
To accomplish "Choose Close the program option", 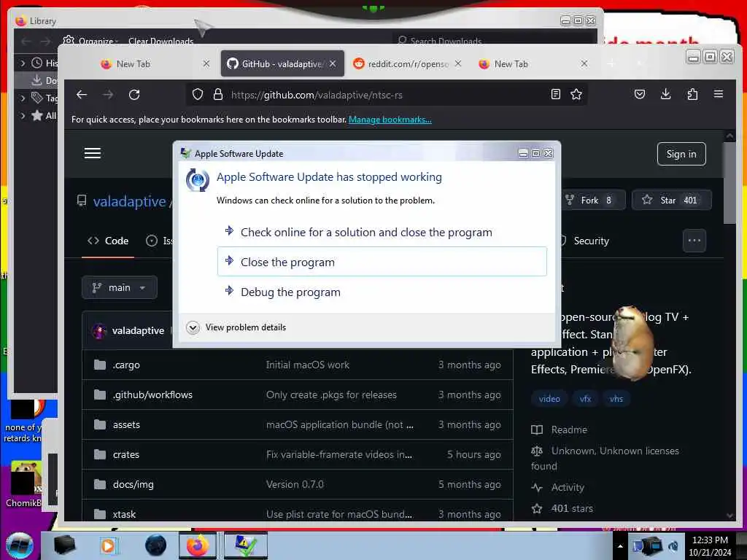I will click(x=382, y=262).
